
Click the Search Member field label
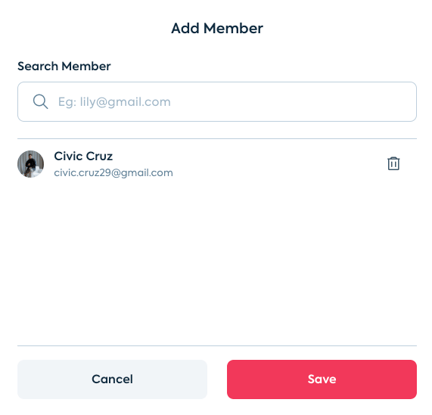tap(64, 66)
